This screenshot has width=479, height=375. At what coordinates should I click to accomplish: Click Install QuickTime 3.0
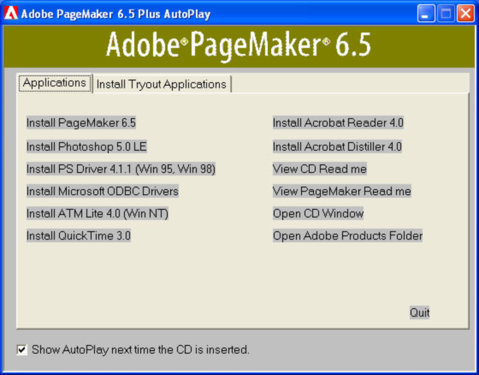click(78, 236)
